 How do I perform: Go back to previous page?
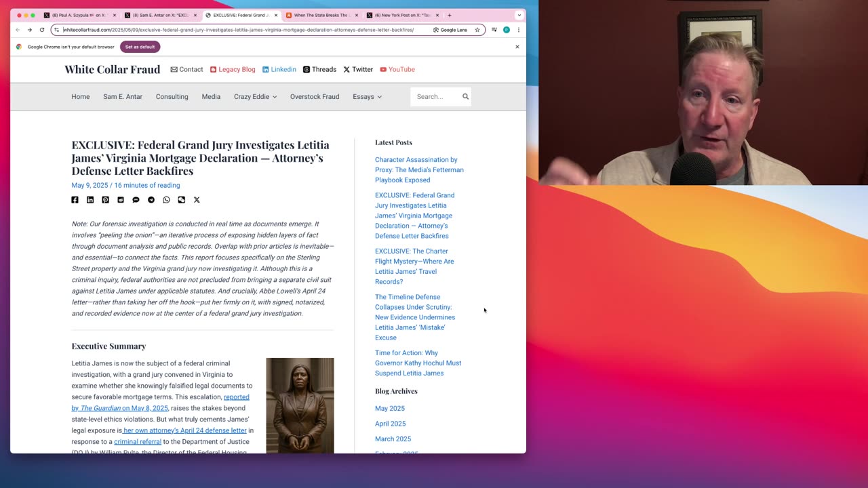click(x=18, y=30)
